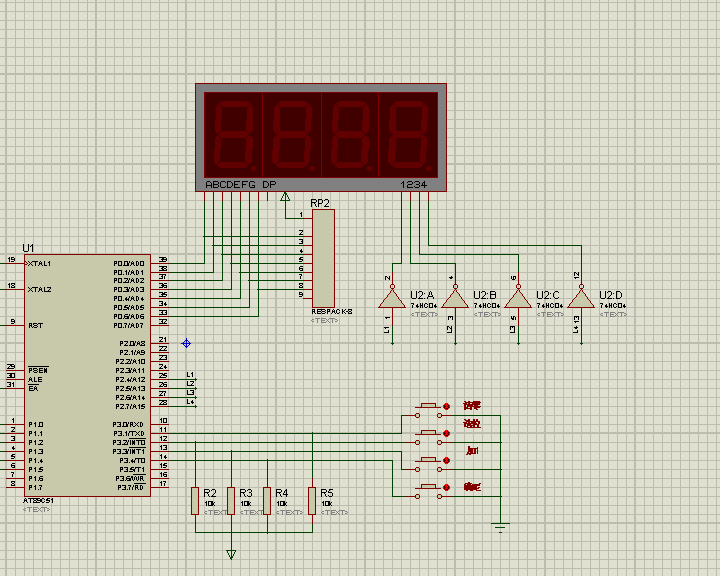This screenshot has height=576, width=720.
Task: Click the L1 net label beside pin 25
Action: pos(190,375)
